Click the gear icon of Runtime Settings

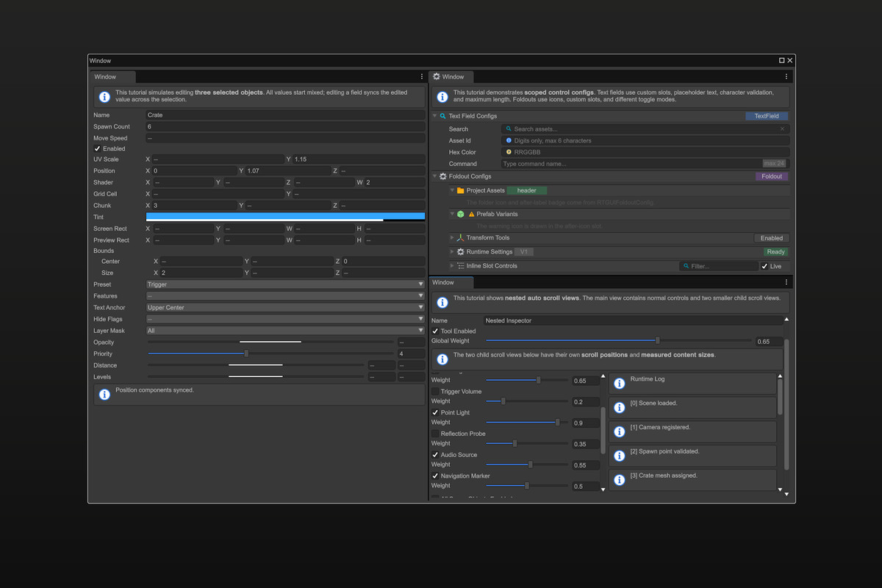[461, 252]
